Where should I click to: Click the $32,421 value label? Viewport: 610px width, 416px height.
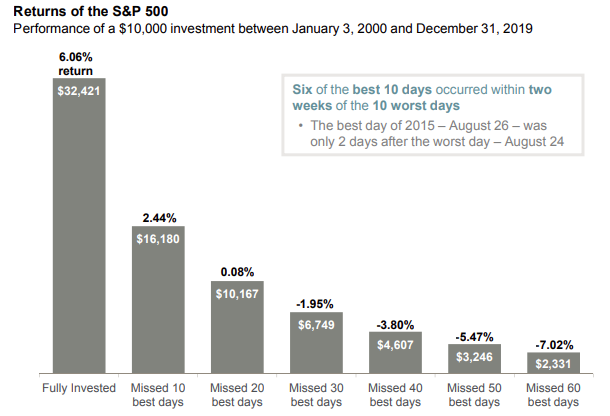point(79,92)
